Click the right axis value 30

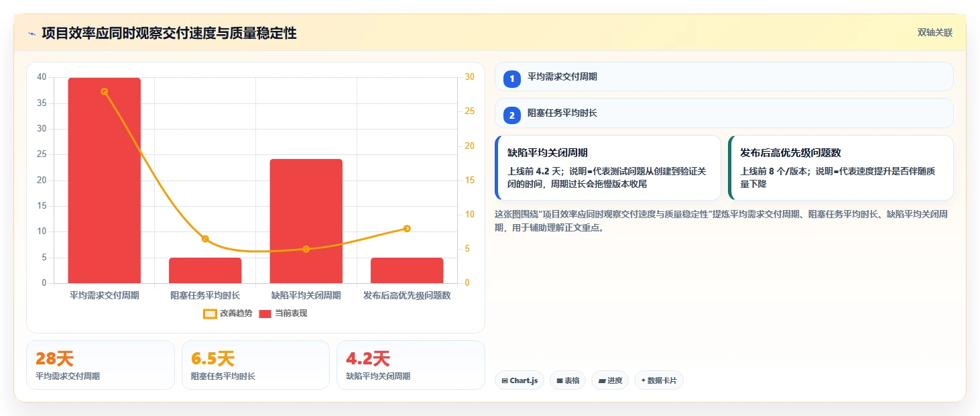point(470,77)
